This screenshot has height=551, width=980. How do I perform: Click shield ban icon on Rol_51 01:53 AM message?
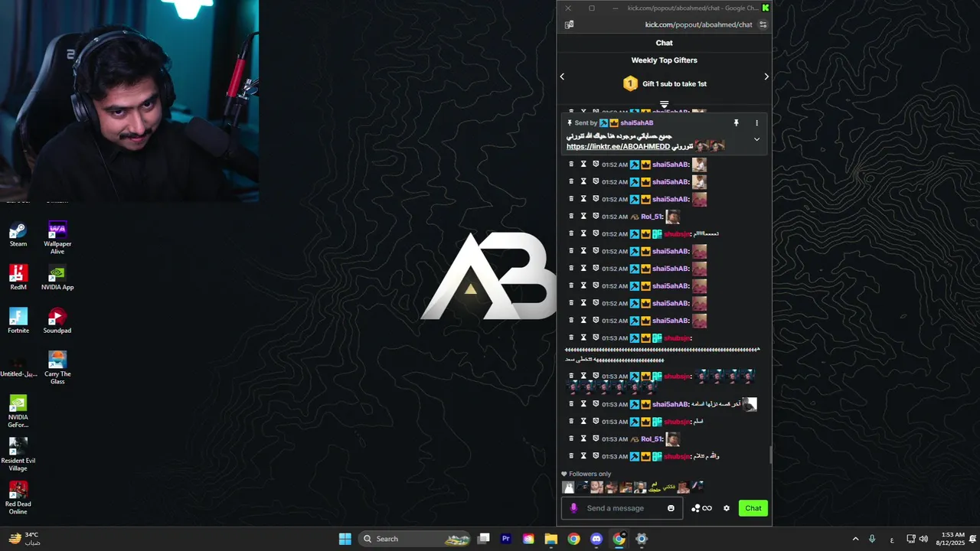pos(596,439)
